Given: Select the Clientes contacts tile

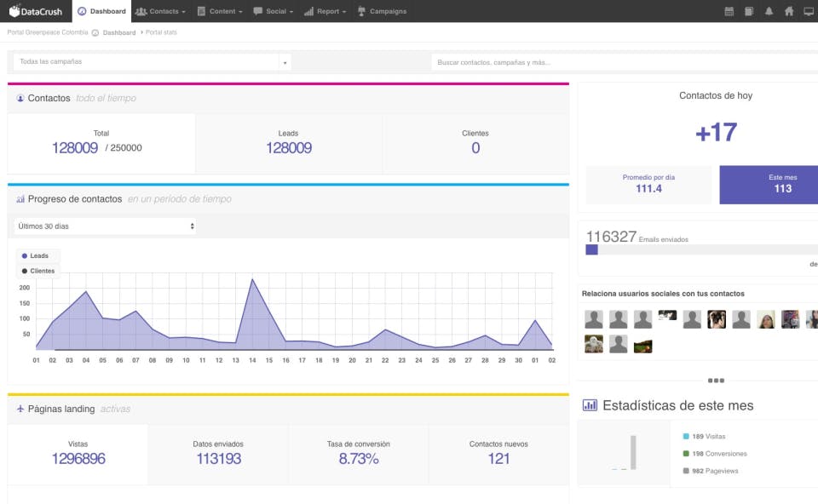Looking at the screenshot, I should [475, 143].
